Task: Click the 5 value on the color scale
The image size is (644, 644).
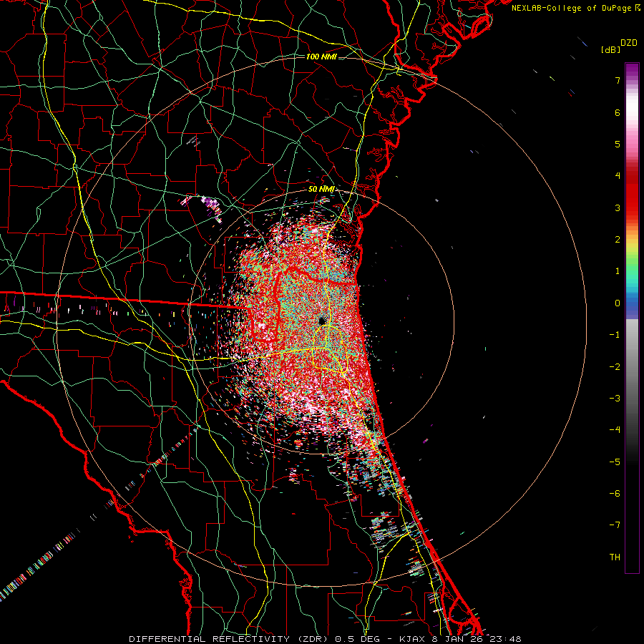Action: (x=618, y=144)
